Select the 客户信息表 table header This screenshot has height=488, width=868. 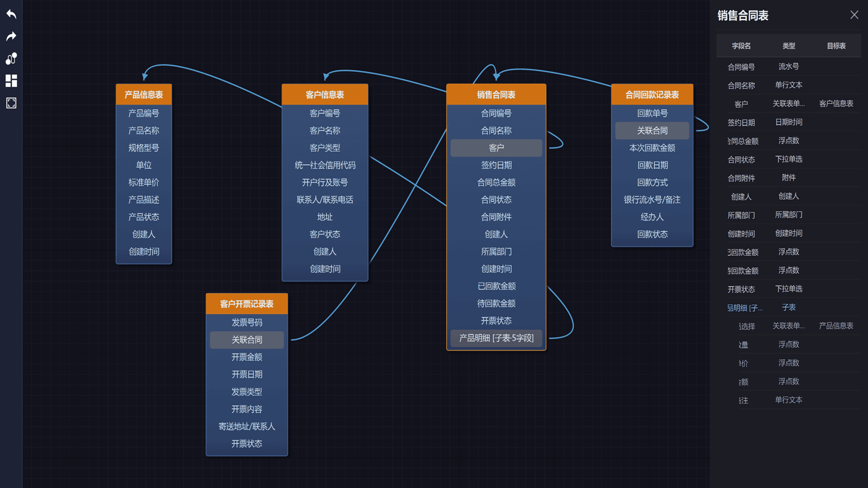pyautogui.click(x=325, y=95)
